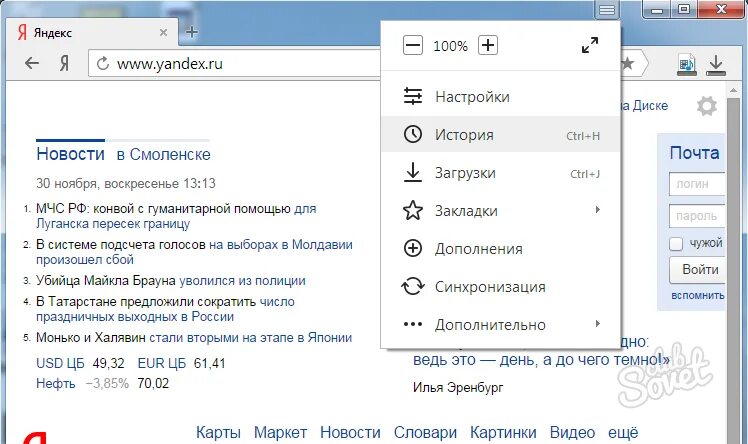The height and width of the screenshot is (444, 748).
Task: Open Дополнения from the menu
Action: click(x=500, y=248)
